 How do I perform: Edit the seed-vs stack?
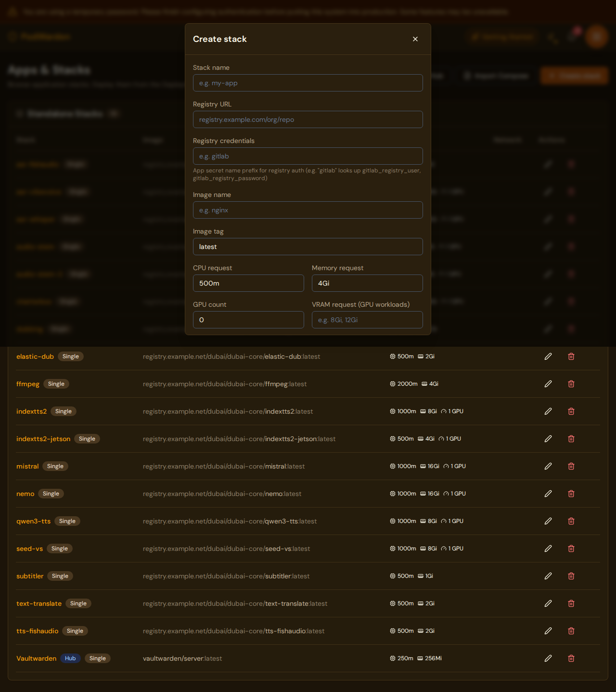click(548, 548)
